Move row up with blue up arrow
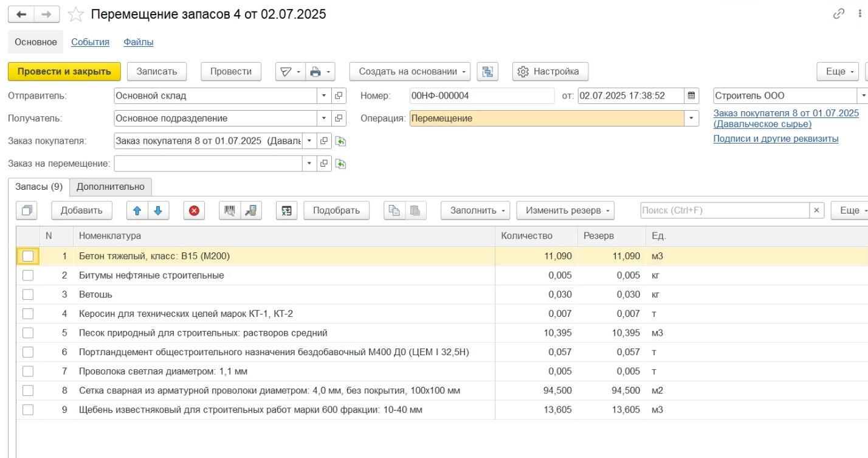The height and width of the screenshot is (458, 868). pyautogui.click(x=137, y=210)
